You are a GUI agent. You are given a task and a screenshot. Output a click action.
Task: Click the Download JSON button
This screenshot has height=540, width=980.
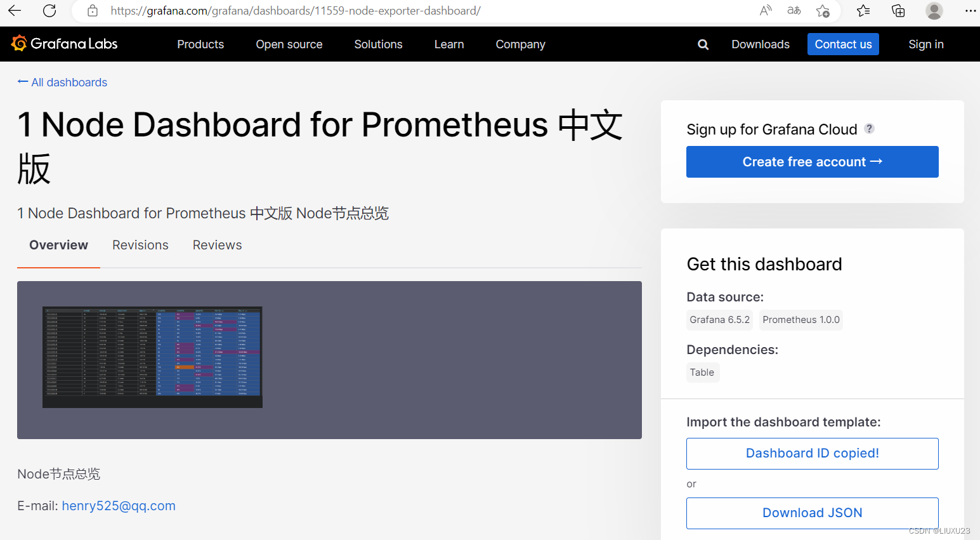click(812, 513)
